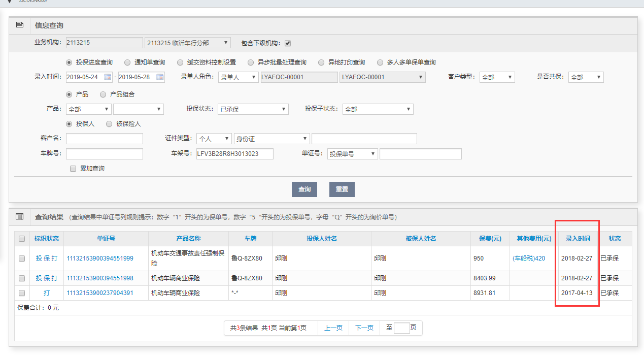Open calendar picker for start date 2019-05-24
The image size is (644, 357).
pyautogui.click(x=108, y=77)
